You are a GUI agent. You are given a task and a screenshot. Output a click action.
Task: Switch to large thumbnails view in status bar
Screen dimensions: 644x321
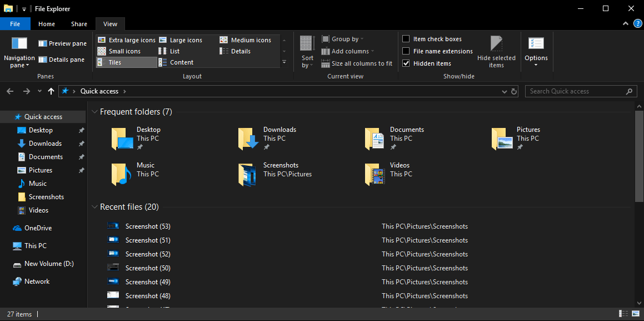pyautogui.click(x=635, y=314)
